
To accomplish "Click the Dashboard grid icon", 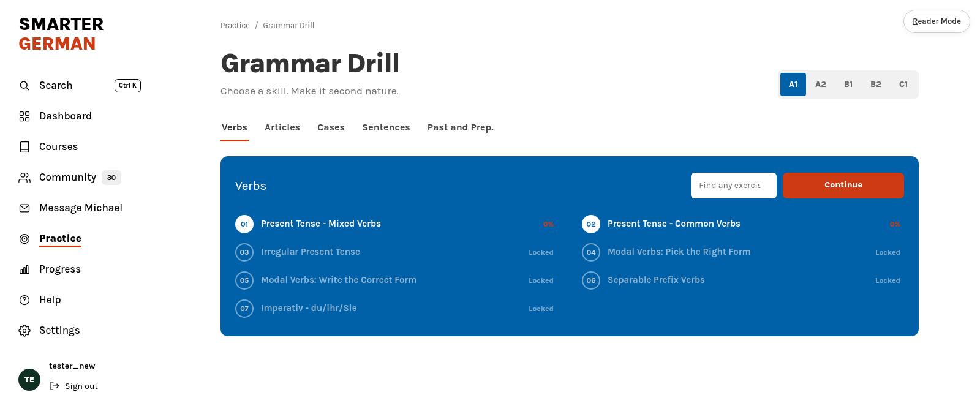I will [x=24, y=116].
